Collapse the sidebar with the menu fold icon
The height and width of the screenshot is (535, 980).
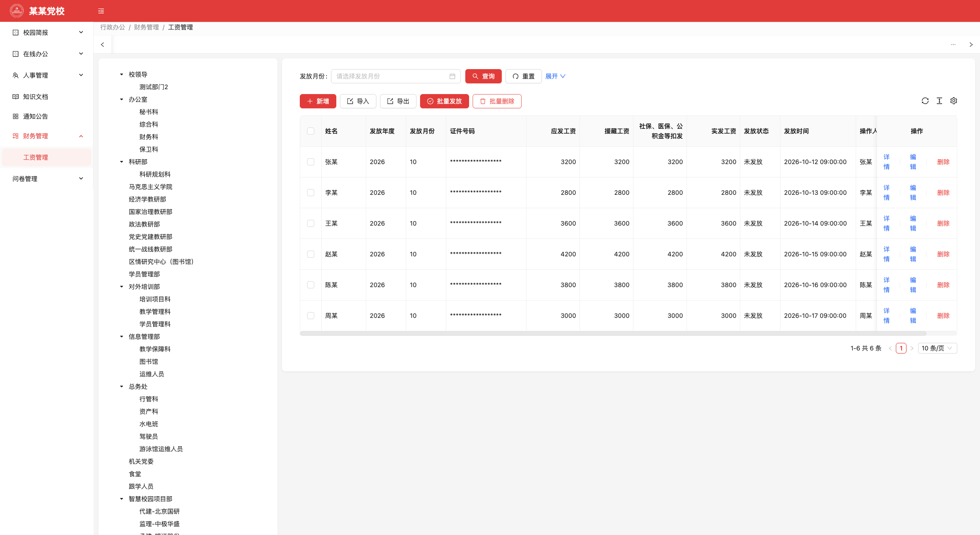click(101, 11)
